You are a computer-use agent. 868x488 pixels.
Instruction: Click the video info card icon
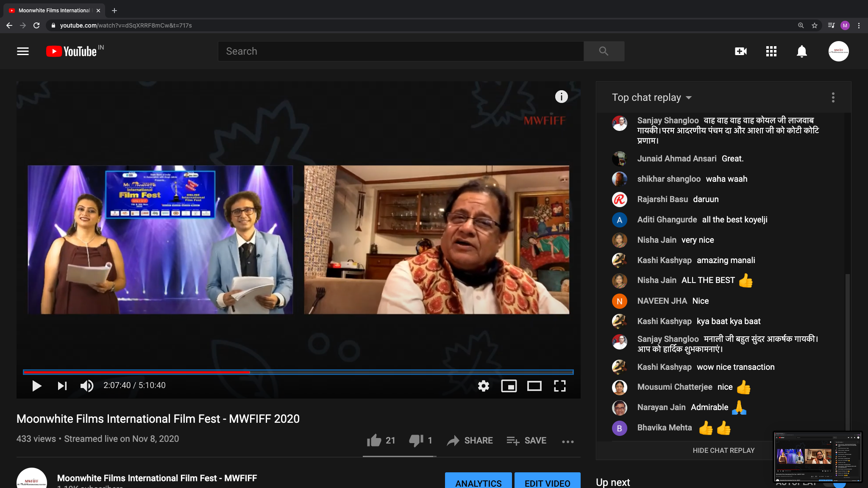point(562,97)
